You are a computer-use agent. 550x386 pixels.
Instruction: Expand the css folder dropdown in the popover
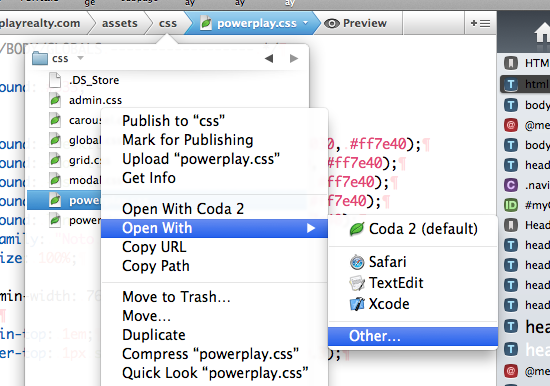point(81,58)
